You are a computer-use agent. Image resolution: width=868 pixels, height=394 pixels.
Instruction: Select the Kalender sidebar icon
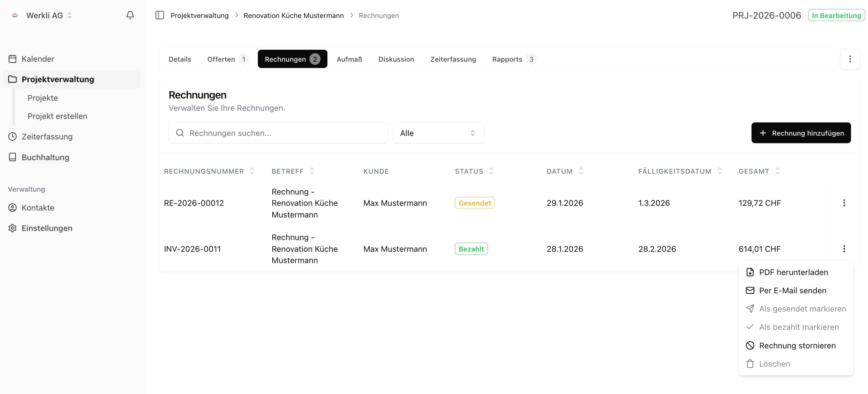click(13, 59)
